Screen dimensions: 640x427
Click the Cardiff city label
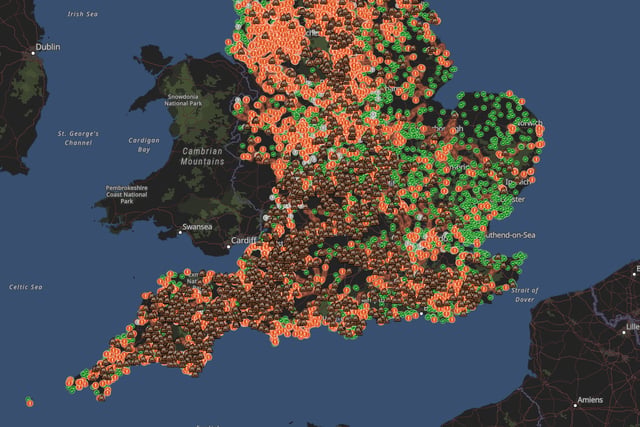click(x=244, y=240)
